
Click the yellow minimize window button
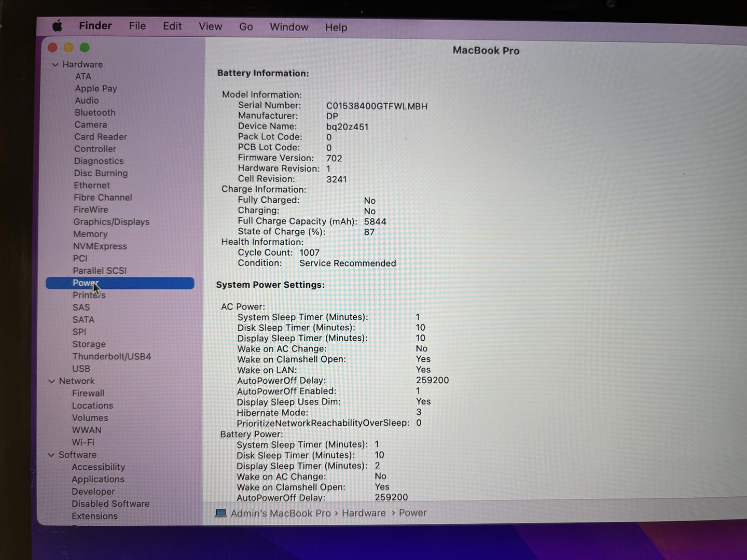click(68, 48)
